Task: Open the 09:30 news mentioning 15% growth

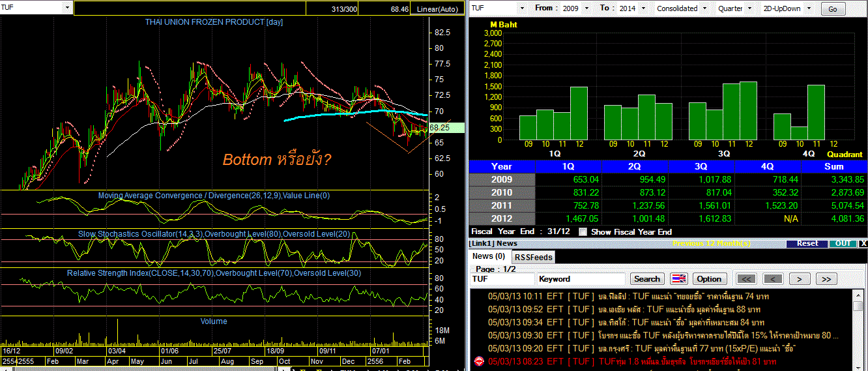Action: pos(663,335)
